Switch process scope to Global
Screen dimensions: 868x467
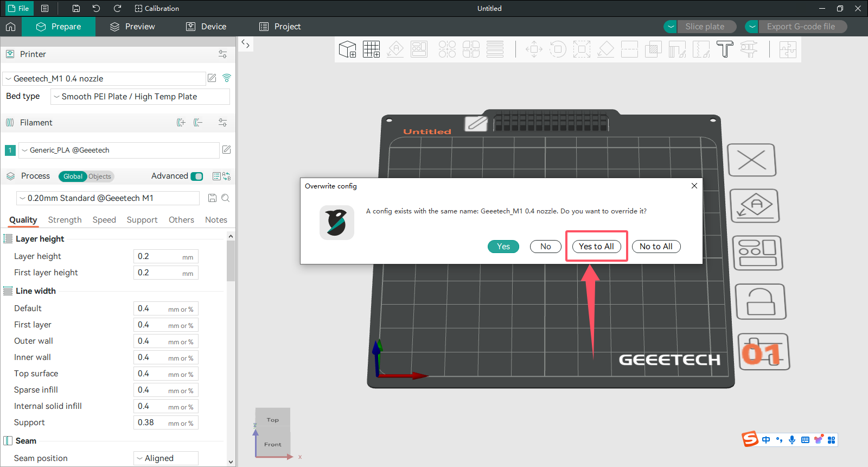tap(73, 176)
